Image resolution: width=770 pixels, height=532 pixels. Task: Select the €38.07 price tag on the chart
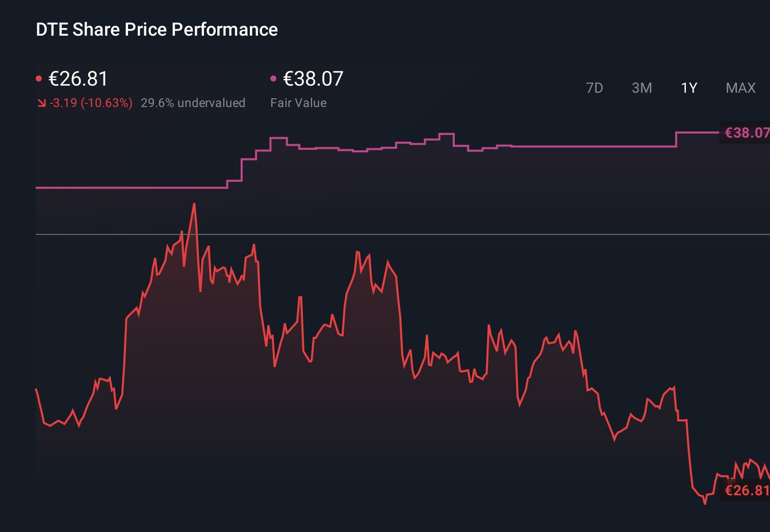(746, 133)
